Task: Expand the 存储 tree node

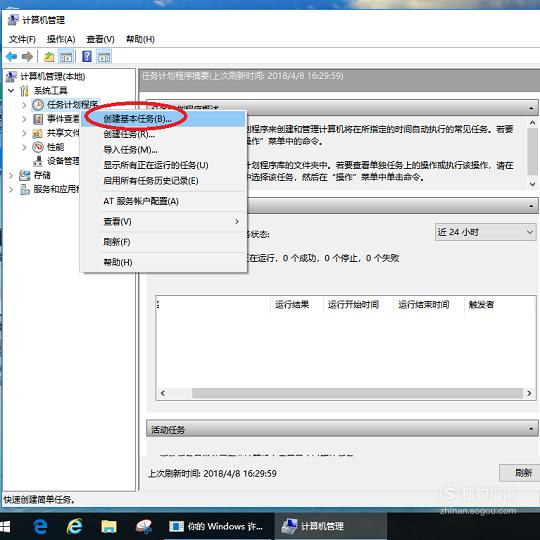Action: coord(11,175)
